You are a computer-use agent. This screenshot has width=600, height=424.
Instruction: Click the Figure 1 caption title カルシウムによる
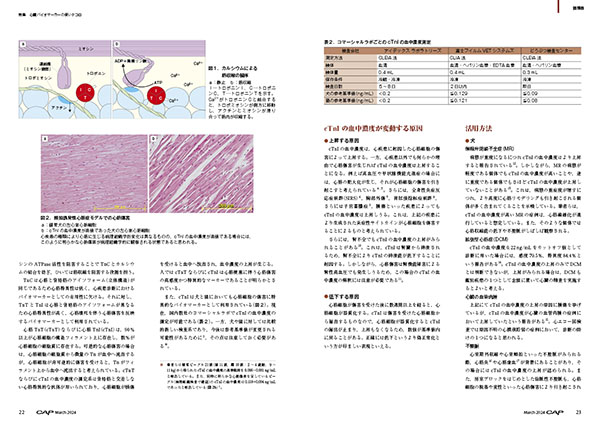pyautogui.click(x=233, y=68)
